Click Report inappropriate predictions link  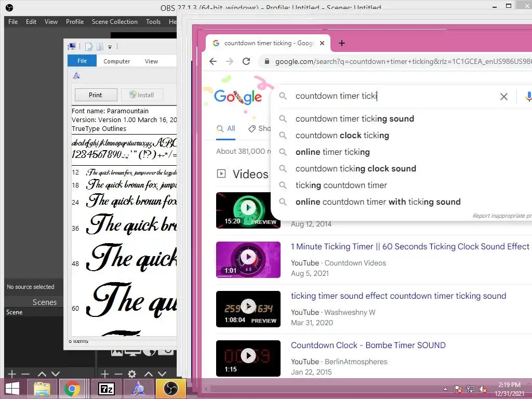[502, 216]
